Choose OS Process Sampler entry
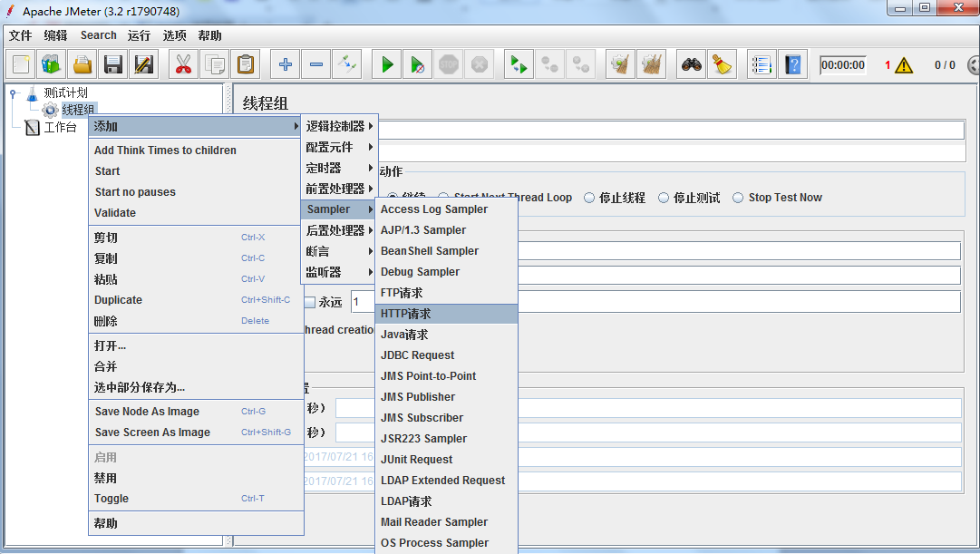This screenshot has width=980, height=554. pyautogui.click(x=446, y=543)
